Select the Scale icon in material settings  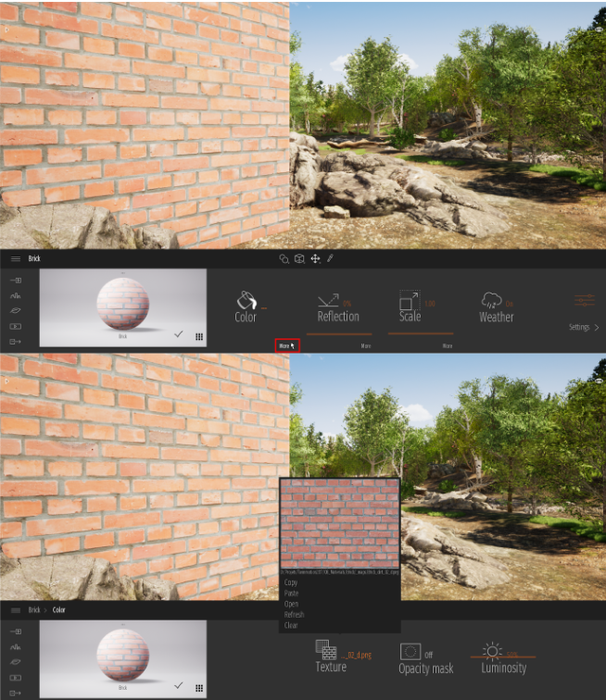click(409, 300)
